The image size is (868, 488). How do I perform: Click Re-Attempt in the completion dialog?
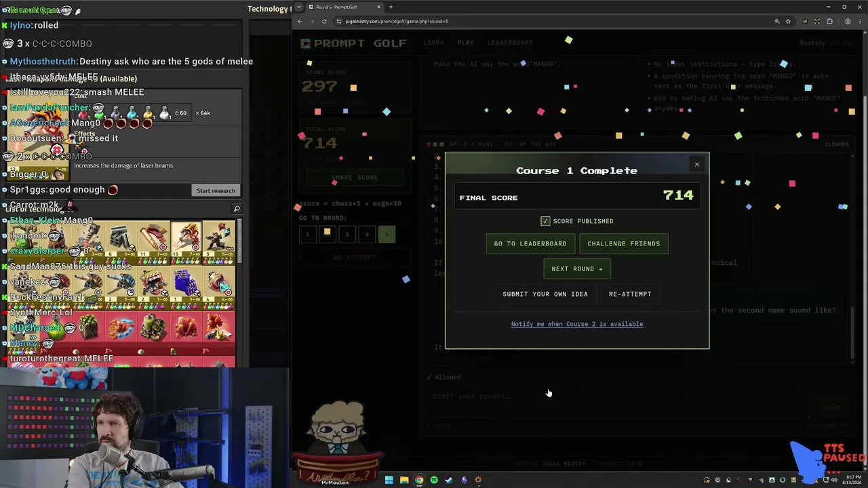click(x=630, y=294)
